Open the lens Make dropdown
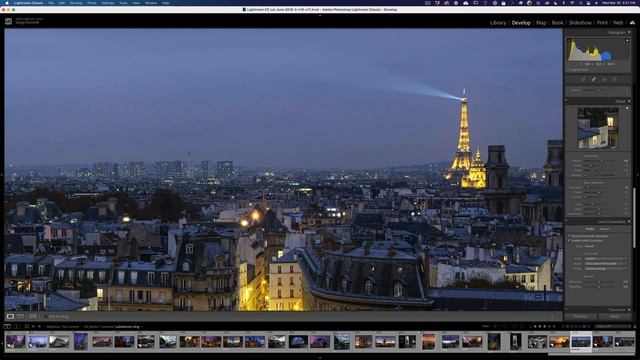Screen dimensions: 640x360 pos(605,259)
